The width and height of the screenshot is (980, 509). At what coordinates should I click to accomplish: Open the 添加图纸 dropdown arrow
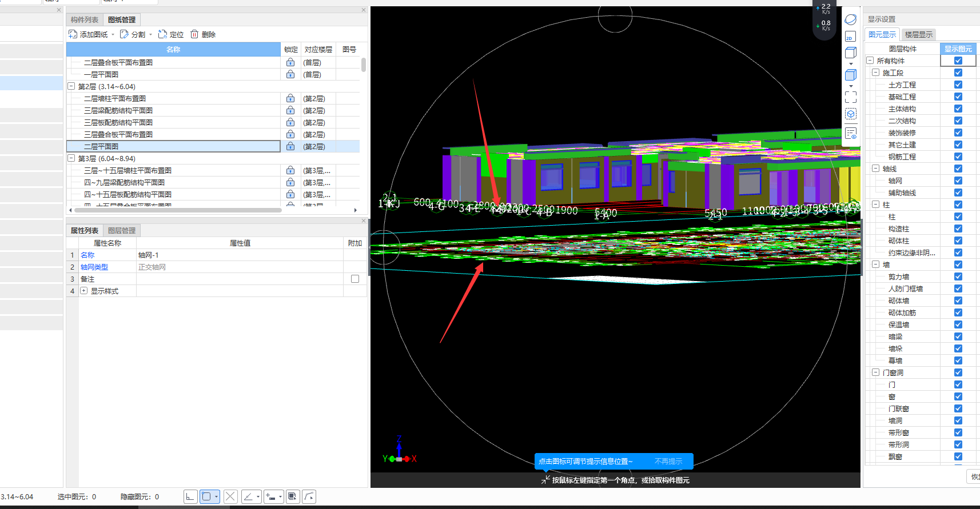coord(113,35)
